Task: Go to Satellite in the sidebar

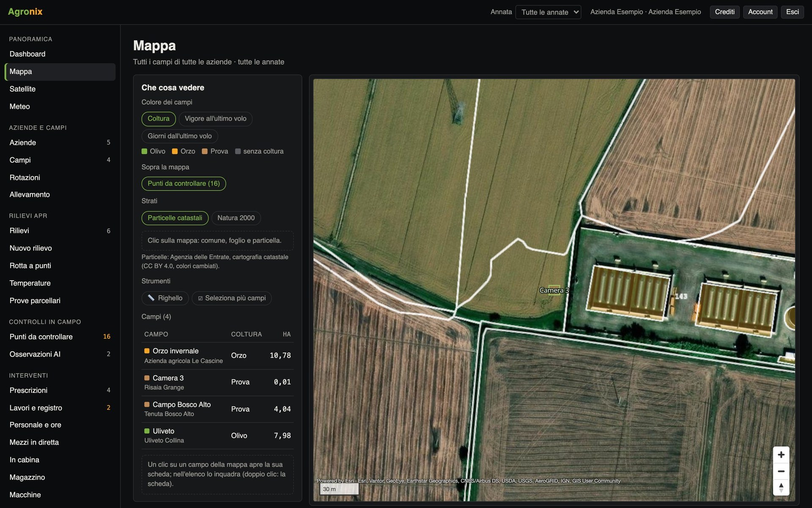Action: point(60,89)
